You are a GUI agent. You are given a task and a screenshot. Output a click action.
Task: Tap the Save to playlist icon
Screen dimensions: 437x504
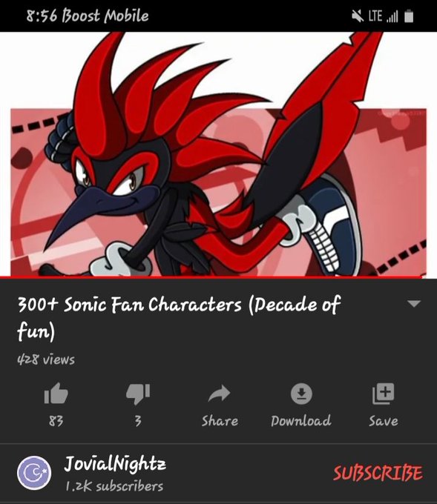[x=383, y=394]
